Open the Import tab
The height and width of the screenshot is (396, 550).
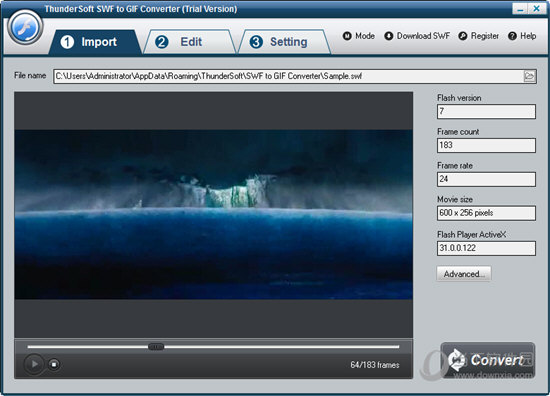(95, 42)
